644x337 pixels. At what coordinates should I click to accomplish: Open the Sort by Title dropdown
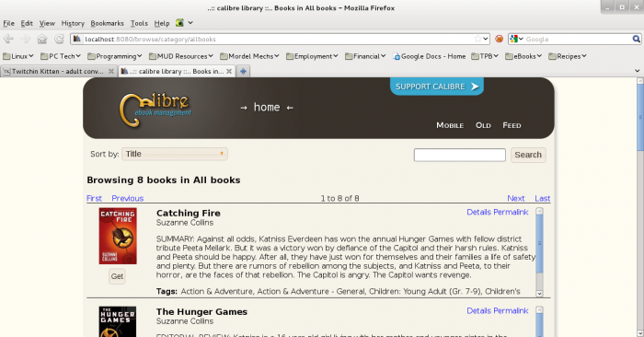(175, 154)
